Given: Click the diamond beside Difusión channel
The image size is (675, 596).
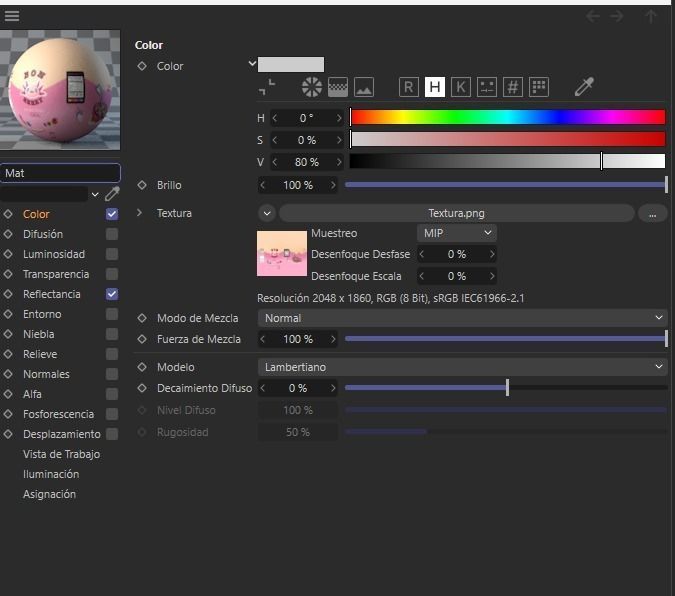Looking at the screenshot, I should point(8,234).
